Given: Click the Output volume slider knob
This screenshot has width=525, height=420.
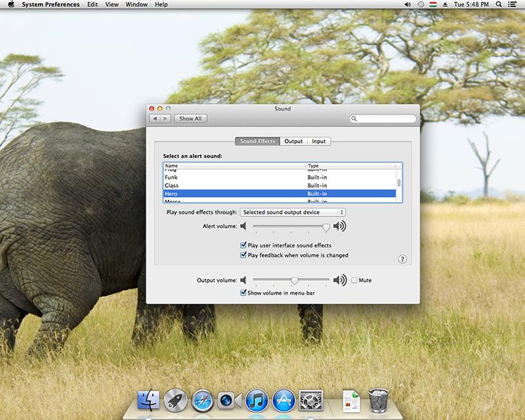Looking at the screenshot, I should [294, 281].
